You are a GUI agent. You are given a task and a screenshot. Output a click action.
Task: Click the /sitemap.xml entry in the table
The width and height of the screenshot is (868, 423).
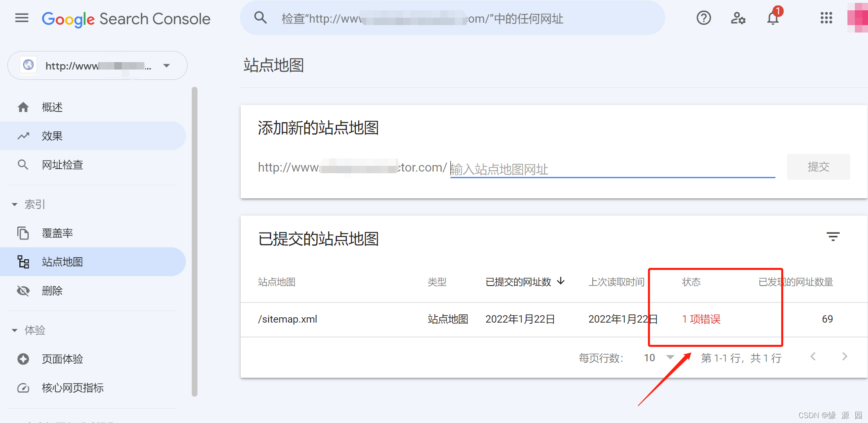(287, 319)
